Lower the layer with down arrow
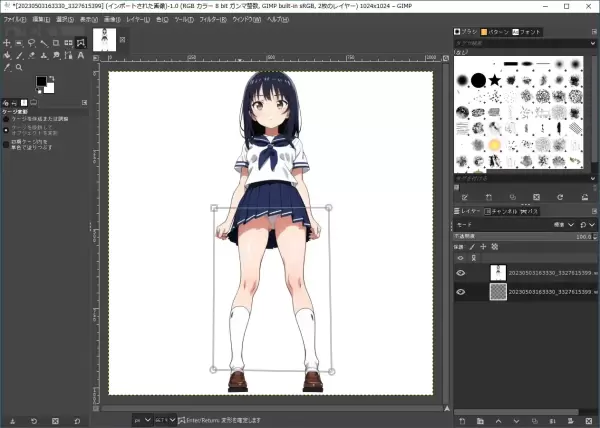This screenshot has width=600, height=428. click(516, 421)
